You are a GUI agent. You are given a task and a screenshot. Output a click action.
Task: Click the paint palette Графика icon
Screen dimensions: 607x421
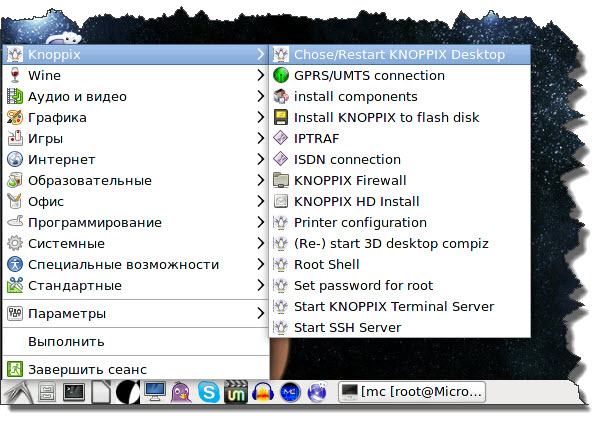pyautogui.click(x=15, y=117)
